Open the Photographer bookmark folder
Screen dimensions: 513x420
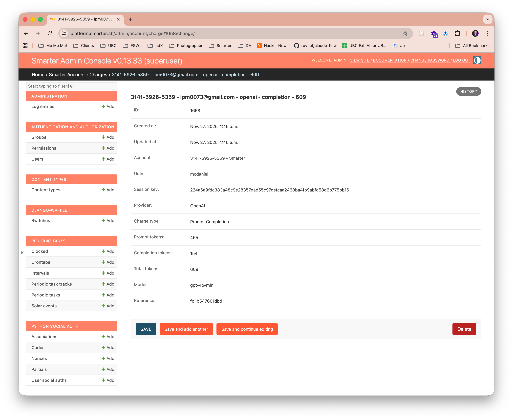click(186, 45)
